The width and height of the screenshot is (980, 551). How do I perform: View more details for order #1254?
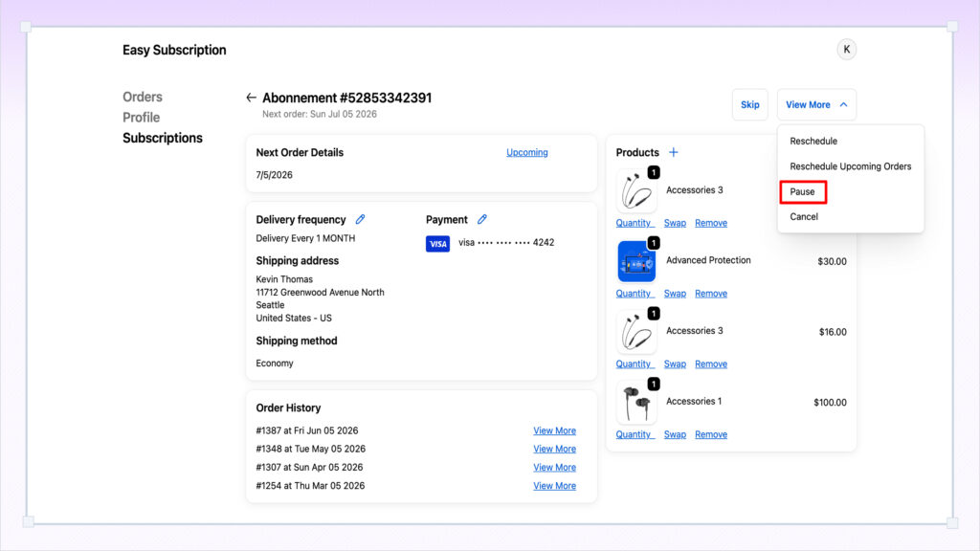(x=554, y=485)
